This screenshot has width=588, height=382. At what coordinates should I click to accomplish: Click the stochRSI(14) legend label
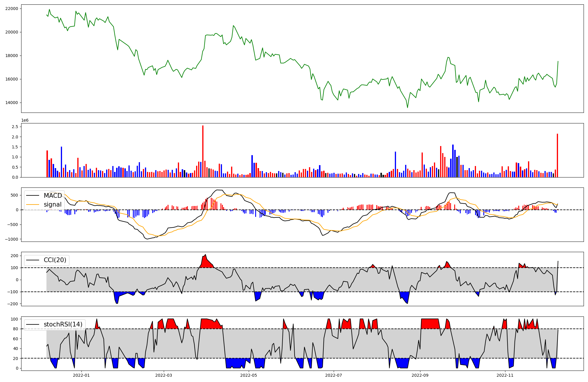[x=63, y=324]
